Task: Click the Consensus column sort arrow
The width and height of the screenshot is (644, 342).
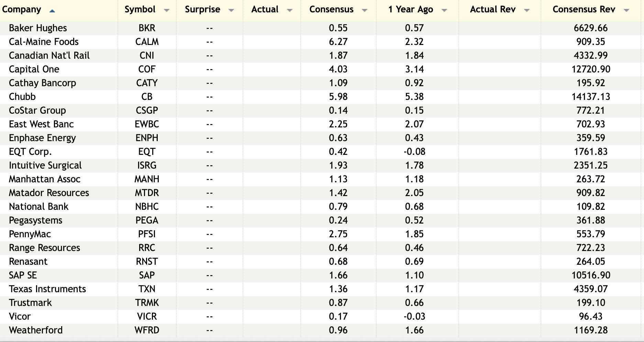Action: (x=365, y=11)
